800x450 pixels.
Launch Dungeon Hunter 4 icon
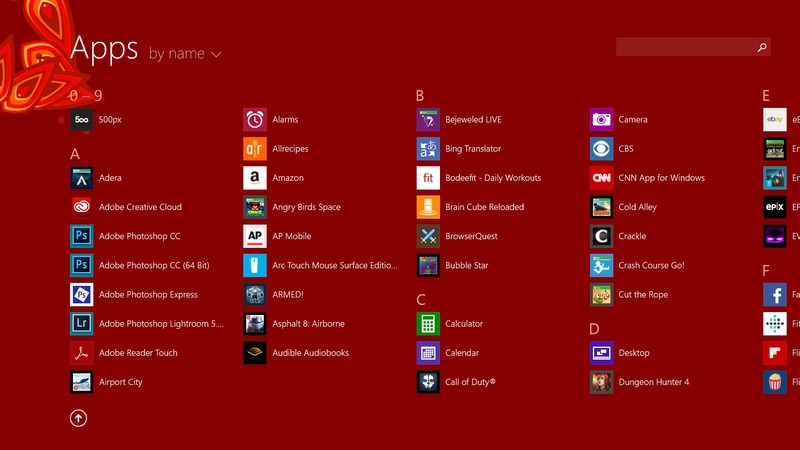[602, 382]
